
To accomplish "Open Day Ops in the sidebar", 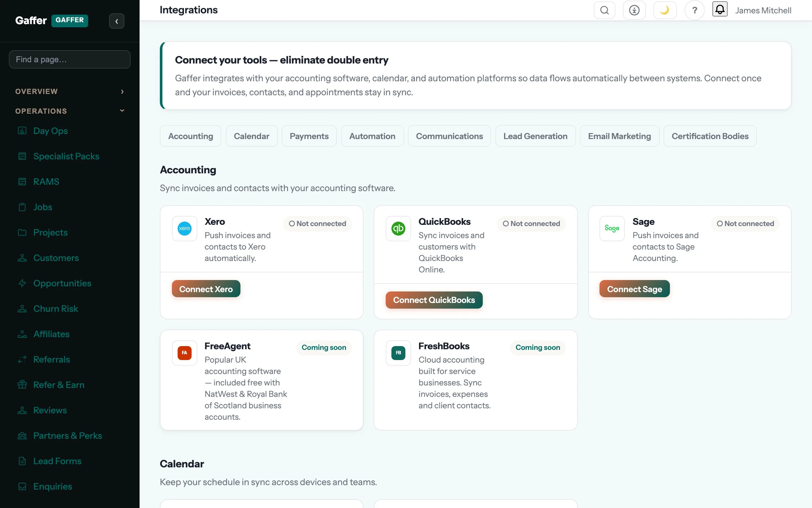I will (70, 131).
